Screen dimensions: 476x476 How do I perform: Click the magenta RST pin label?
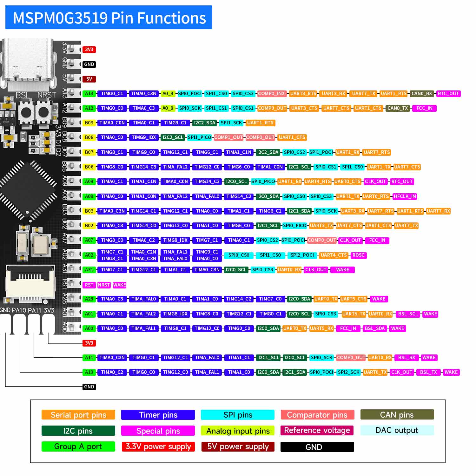pos(89,285)
